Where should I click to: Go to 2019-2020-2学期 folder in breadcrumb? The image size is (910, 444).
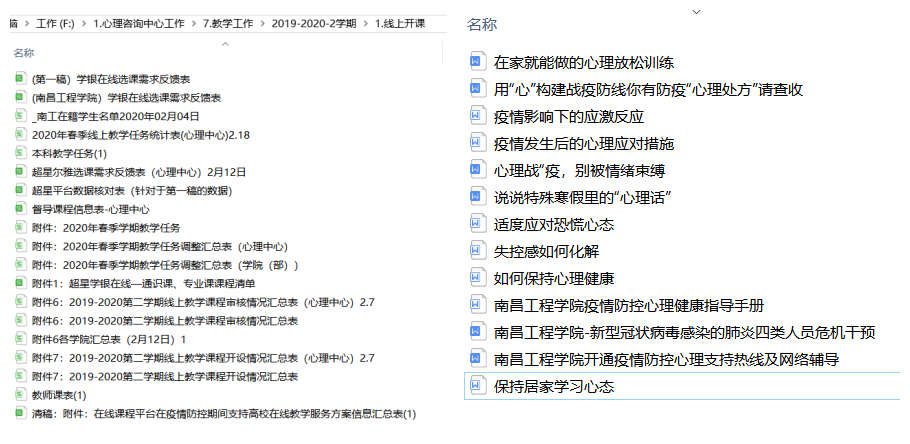coord(312,22)
